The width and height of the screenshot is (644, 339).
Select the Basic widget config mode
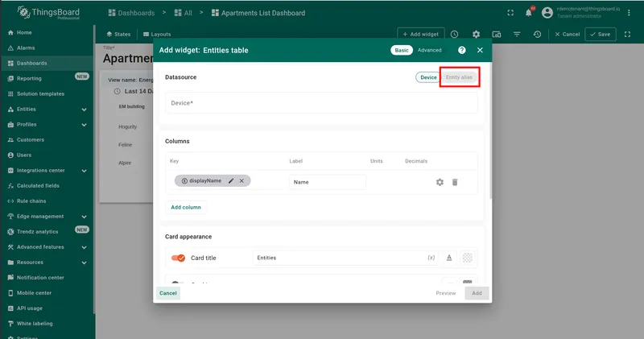tap(402, 50)
